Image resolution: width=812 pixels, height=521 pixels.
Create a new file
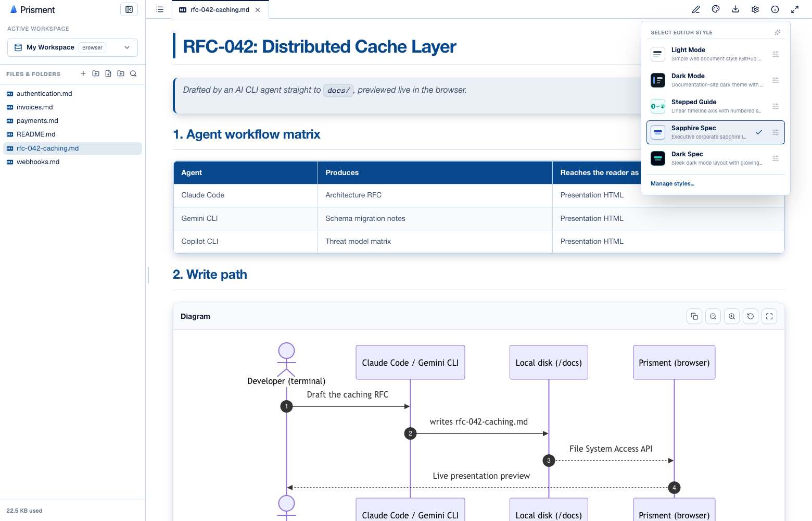pos(108,73)
